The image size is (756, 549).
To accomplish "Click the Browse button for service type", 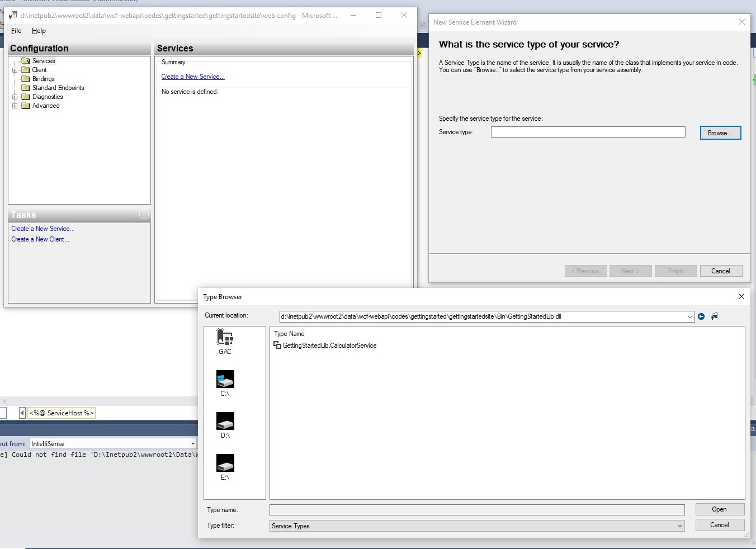I will 720,132.
